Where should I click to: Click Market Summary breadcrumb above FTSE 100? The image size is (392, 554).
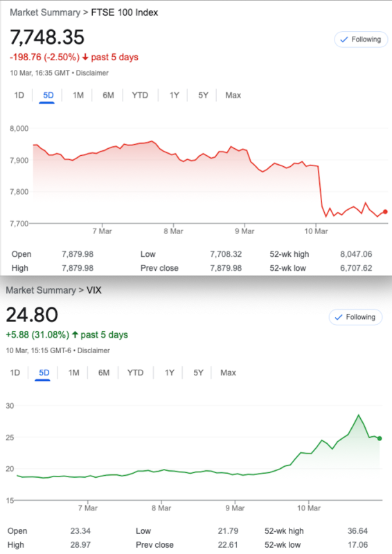pos(45,12)
